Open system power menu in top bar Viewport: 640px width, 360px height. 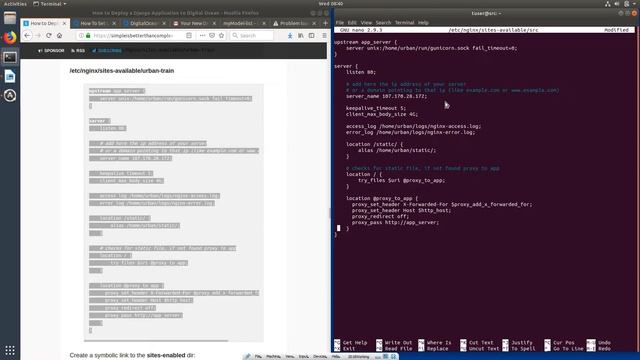(x=629, y=4)
